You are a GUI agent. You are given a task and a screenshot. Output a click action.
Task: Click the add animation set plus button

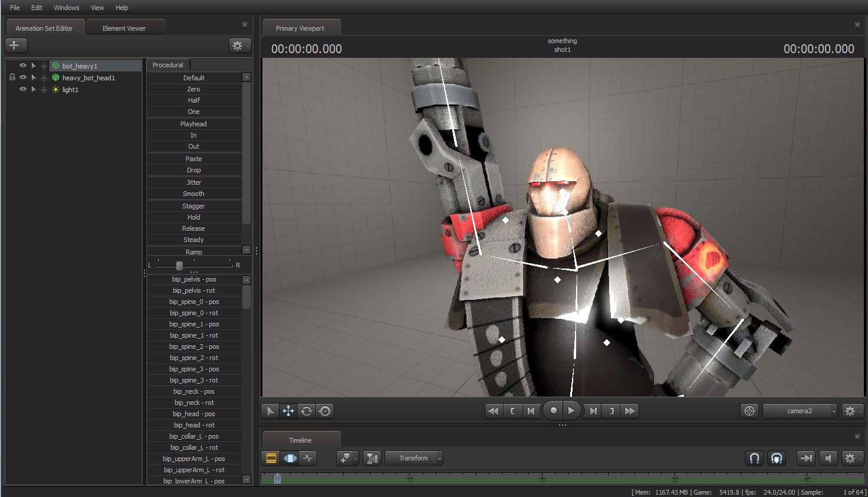point(14,45)
